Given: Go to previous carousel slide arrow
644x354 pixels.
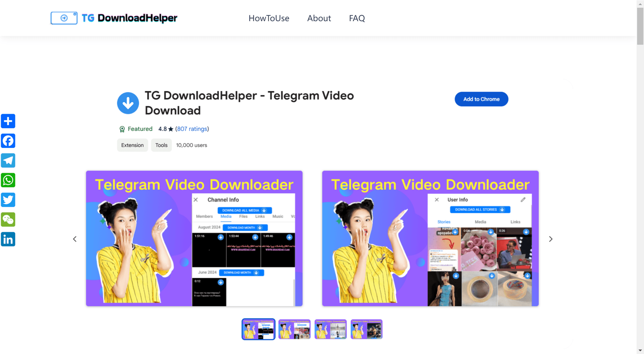Looking at the screenshot, I should click(x=75, y=239).
